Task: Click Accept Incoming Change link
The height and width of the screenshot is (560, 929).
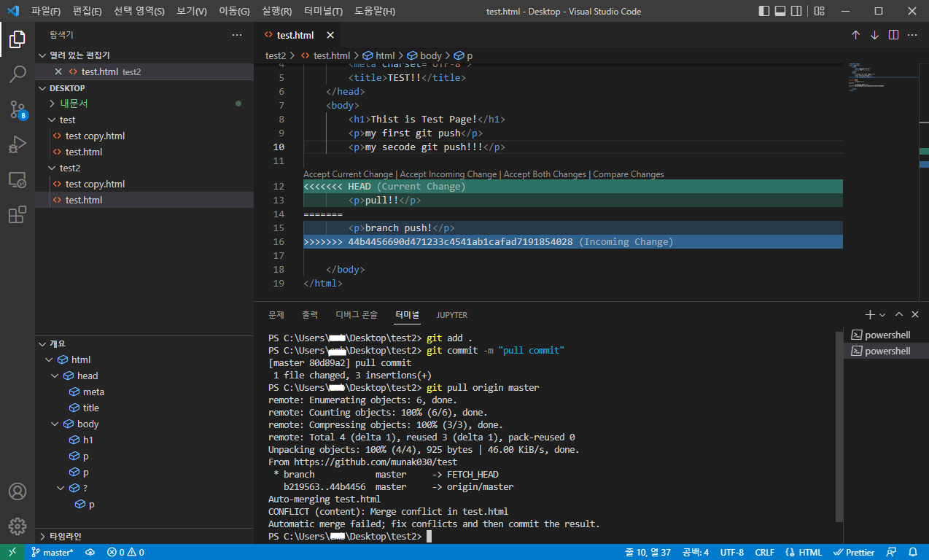Action: (448, 174)
